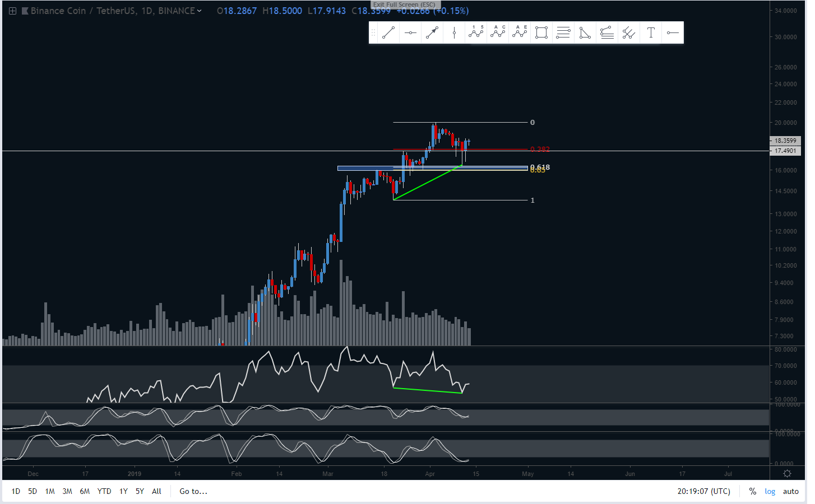Switch to the 1M time range

pos(50,491)
